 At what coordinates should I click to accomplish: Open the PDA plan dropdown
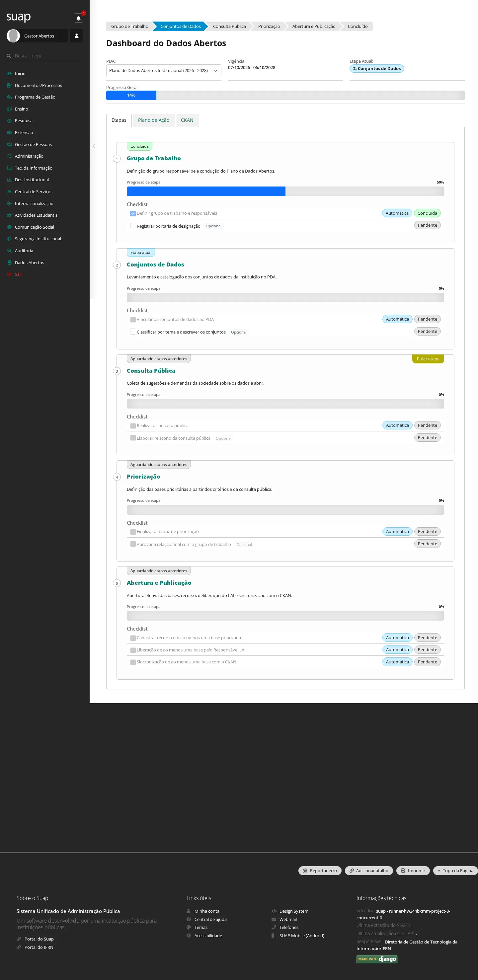pos(164,70)
